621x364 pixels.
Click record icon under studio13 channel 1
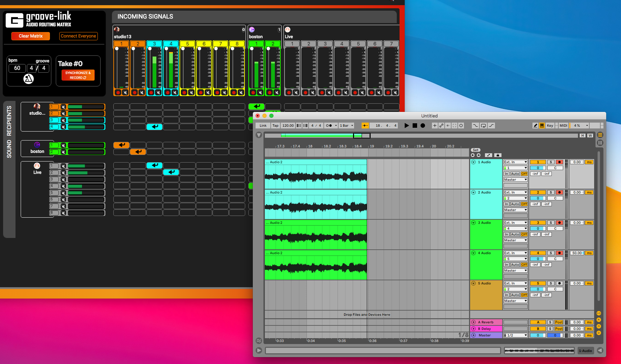tap(118, 92)
